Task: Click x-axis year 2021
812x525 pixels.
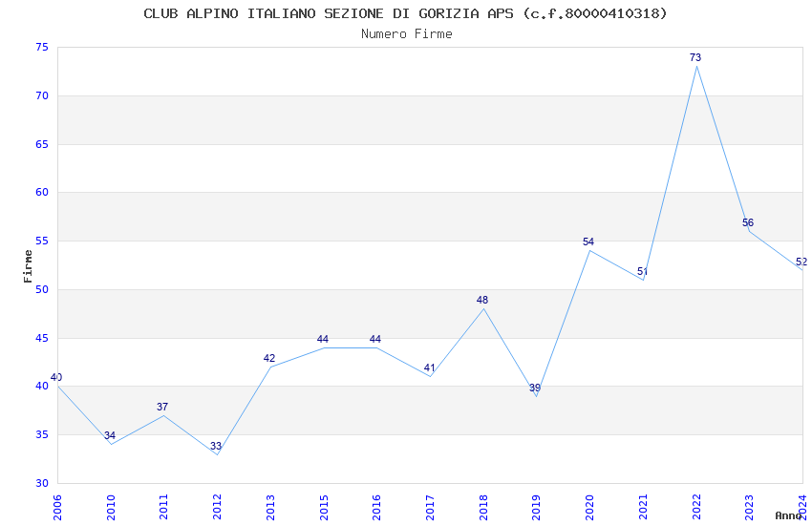Action: pyautogui.click(x=643, y=507)
